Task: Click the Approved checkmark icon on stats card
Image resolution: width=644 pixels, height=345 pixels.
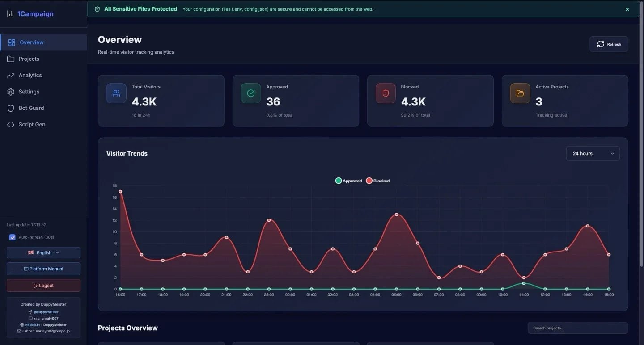Action: pyautogui.click(x=250, y=93)
